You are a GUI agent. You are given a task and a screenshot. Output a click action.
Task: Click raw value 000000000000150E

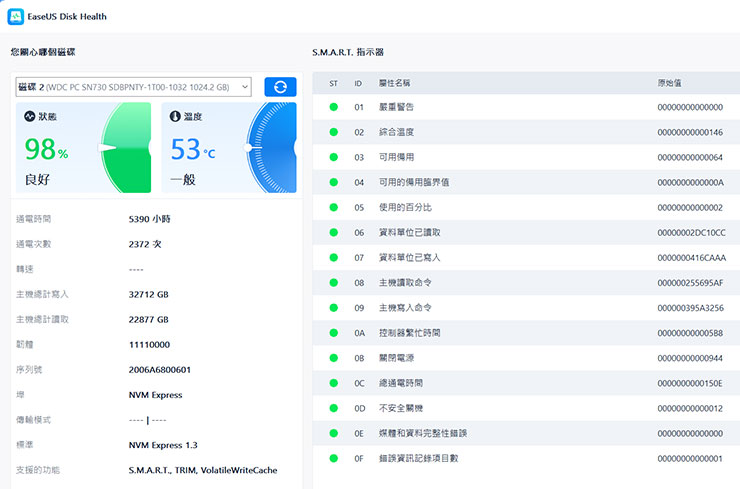[690, 383]
